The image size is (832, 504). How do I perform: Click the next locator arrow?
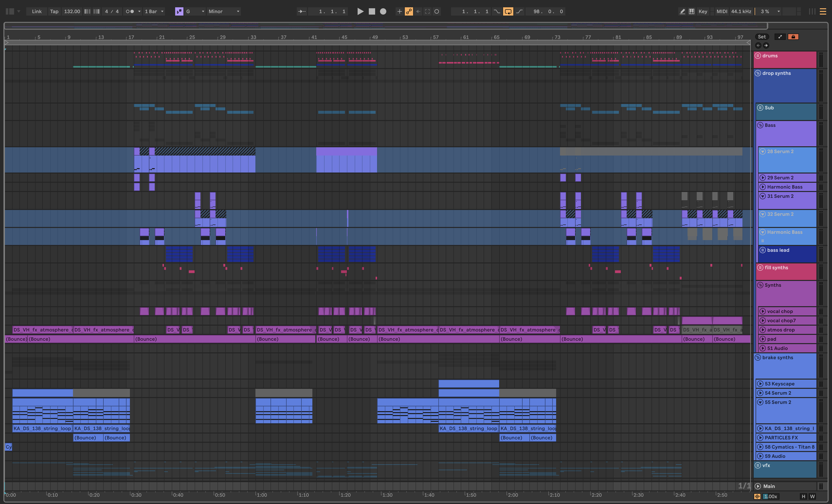click(x=766, y=45)
